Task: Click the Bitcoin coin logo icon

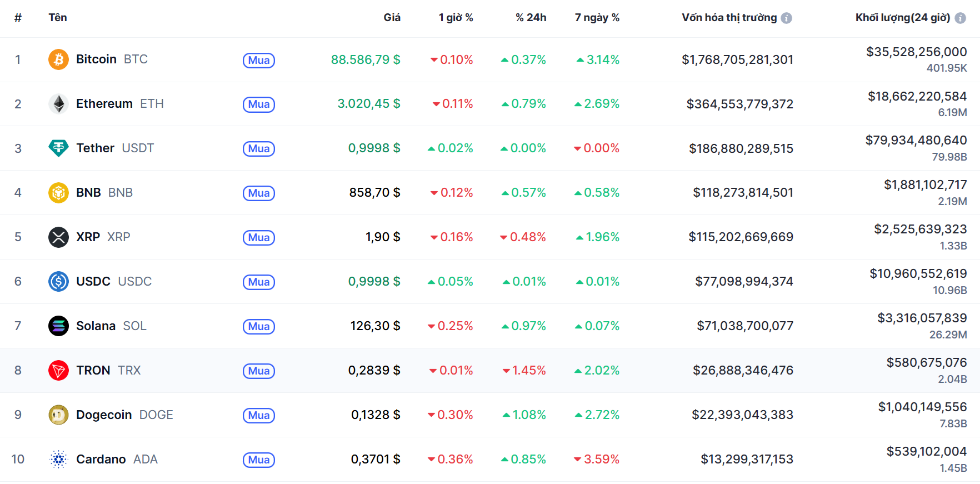Action: 58,59
